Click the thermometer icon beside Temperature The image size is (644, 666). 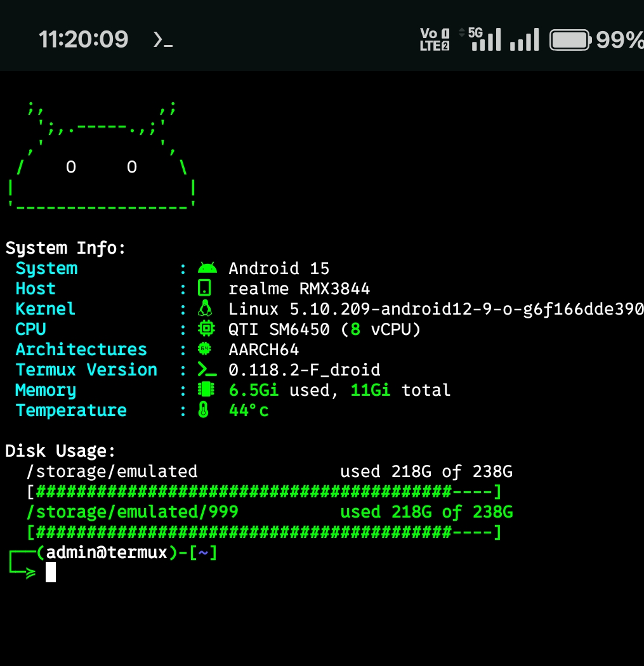(x=204, y=410)
